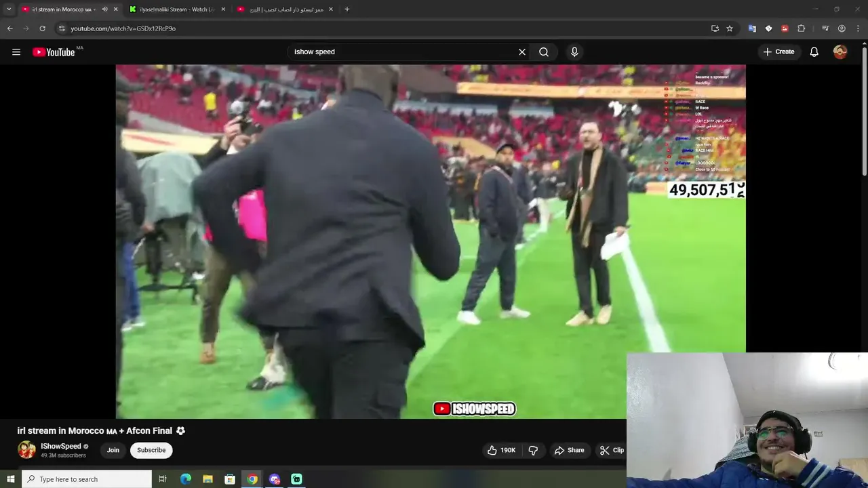Install app icon in the address bar
Image resolution: width=868 pixels, height=488 pixels.
click(x=715, y=28)
